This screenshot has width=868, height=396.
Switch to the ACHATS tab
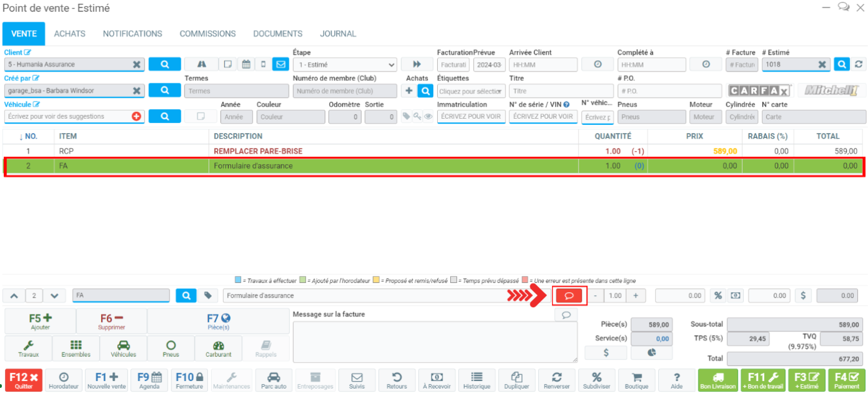[x=70, y=34]
